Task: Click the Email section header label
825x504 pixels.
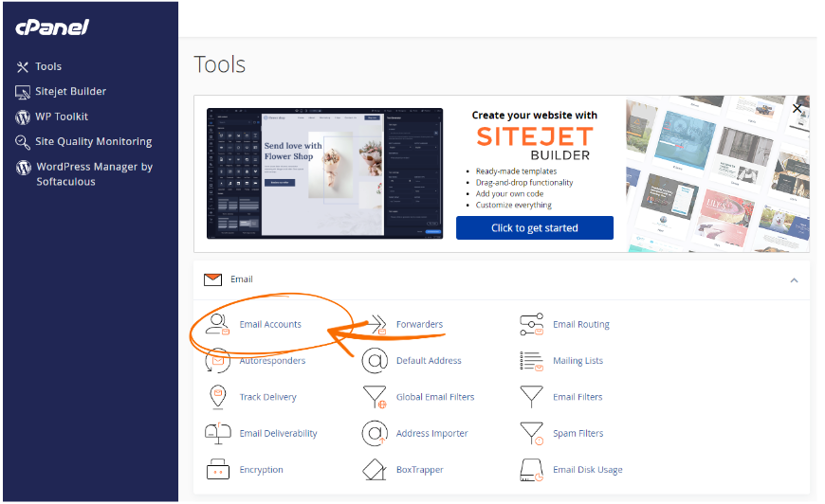Action: pos(242,279)
